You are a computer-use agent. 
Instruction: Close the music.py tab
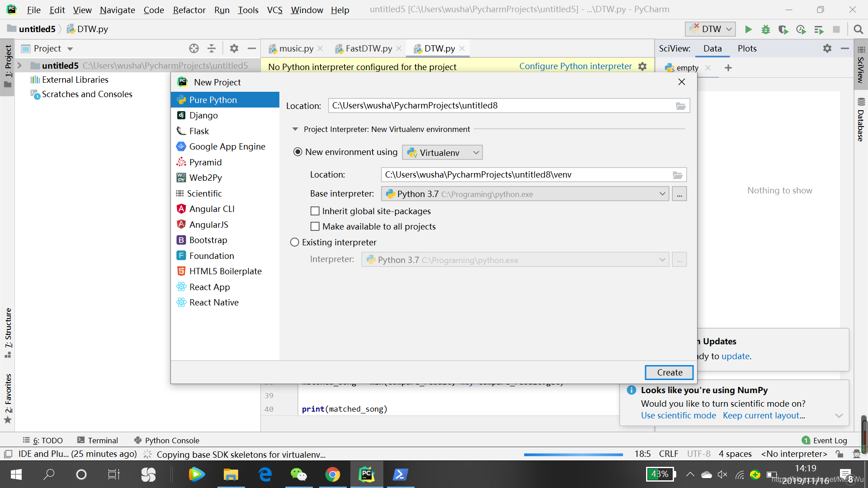pyautogui.click(x=320, y=48)
